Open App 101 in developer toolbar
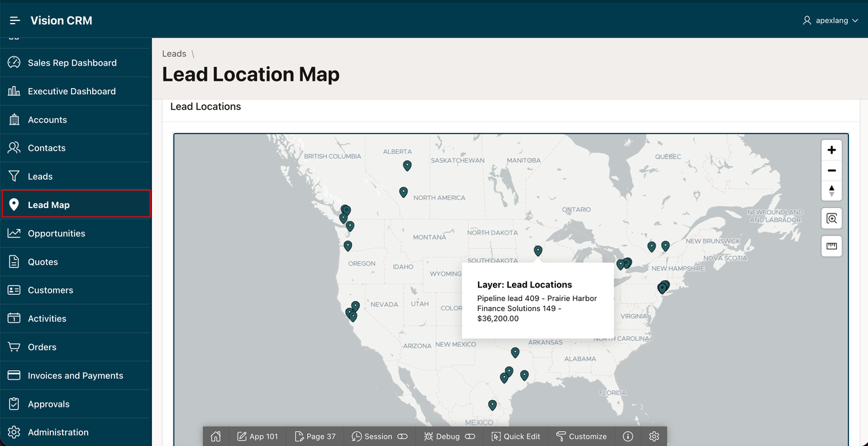Viewport: 868px width, 446px height. pos(258,437)
